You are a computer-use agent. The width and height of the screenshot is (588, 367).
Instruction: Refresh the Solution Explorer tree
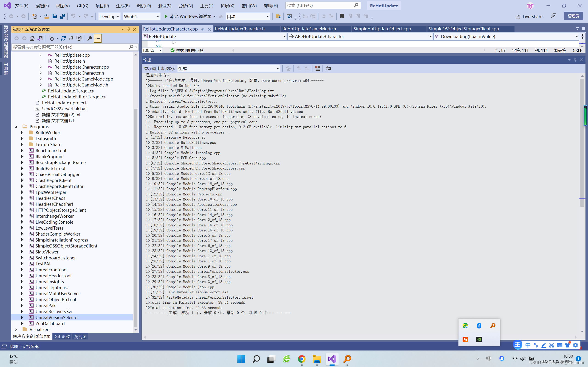(x=63, y=38)
